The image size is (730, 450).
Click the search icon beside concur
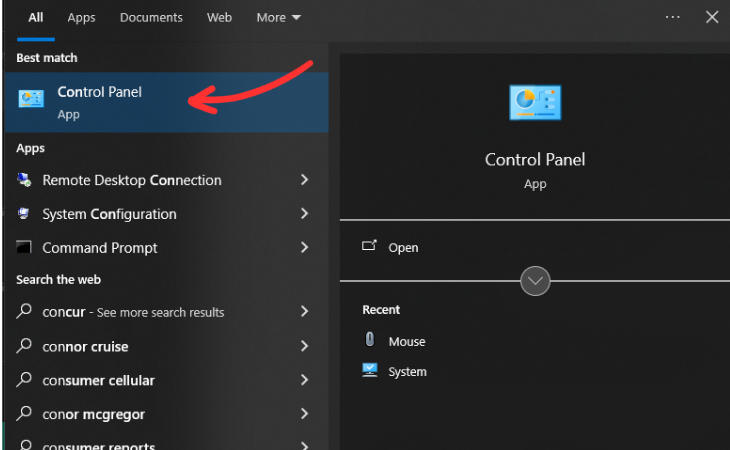pos(24,310)
